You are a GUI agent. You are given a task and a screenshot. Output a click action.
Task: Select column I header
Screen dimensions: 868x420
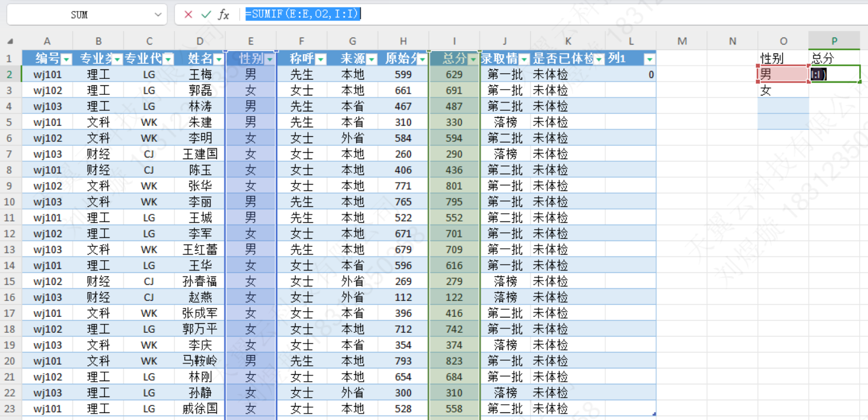pos(454,41)
